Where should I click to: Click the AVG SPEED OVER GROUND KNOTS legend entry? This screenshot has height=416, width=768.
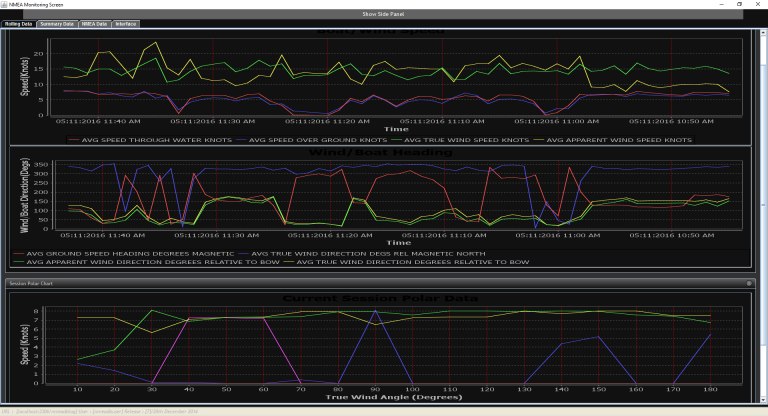pos(311,140)
